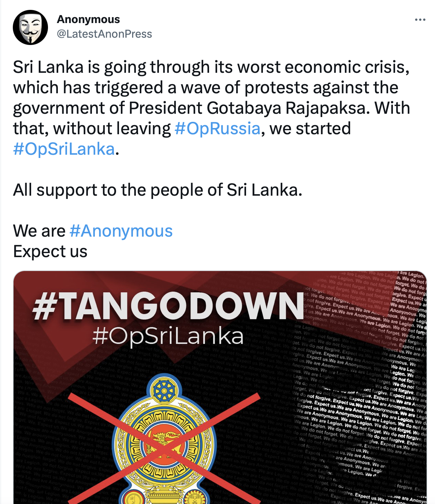
Task: Click the 'Expect us' line of tweet
Action: pyautogui.click(x=50, y=251)
